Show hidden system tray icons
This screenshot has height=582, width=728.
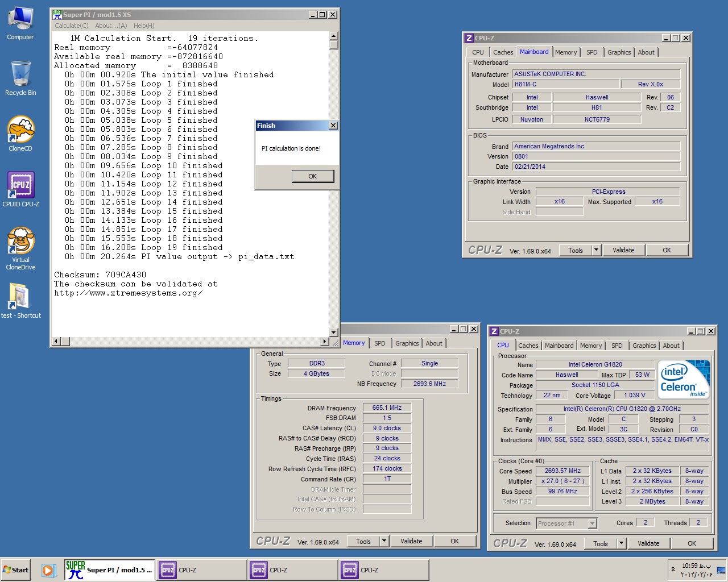pyautogui.click(x=673, y=569)
